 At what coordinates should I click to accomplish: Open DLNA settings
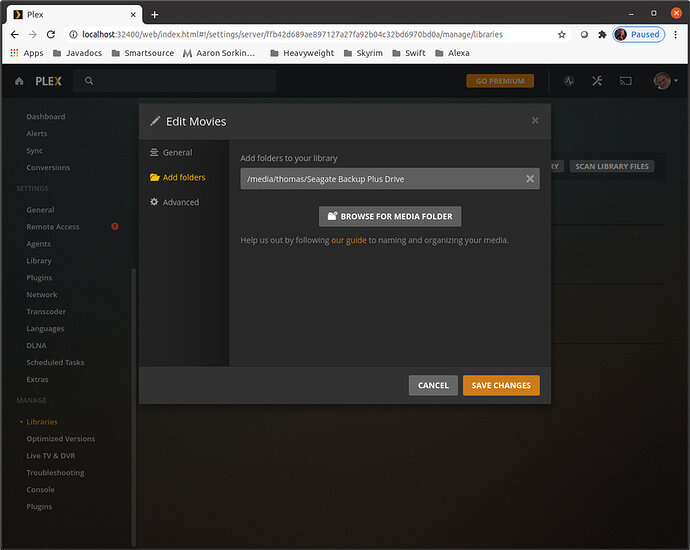36,345
